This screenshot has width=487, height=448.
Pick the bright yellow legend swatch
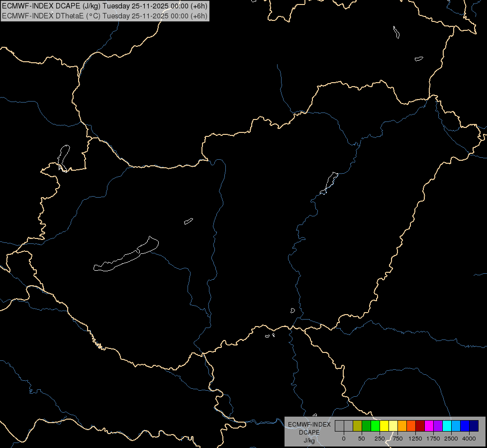(384, 426)
